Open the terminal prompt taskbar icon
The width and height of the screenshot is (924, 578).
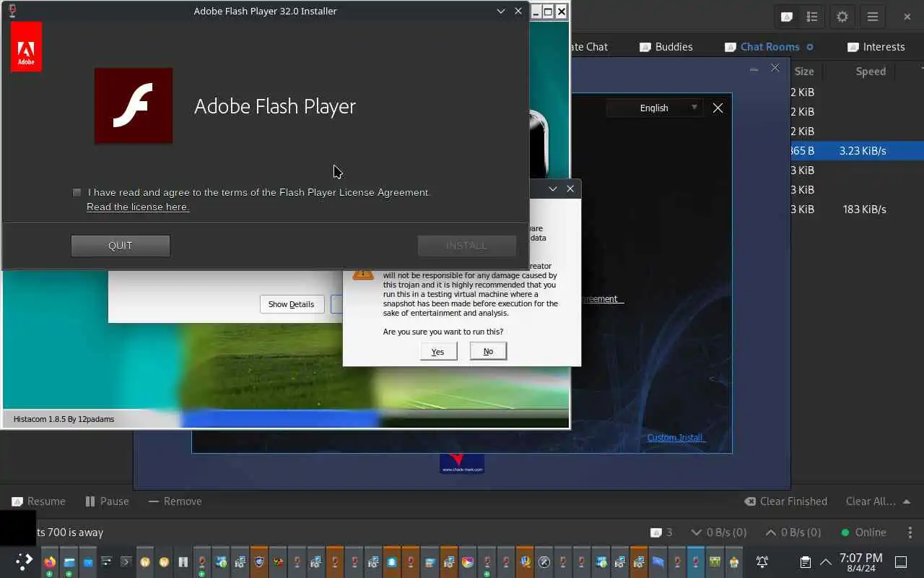pyautogui.click(x=126, y=561)
